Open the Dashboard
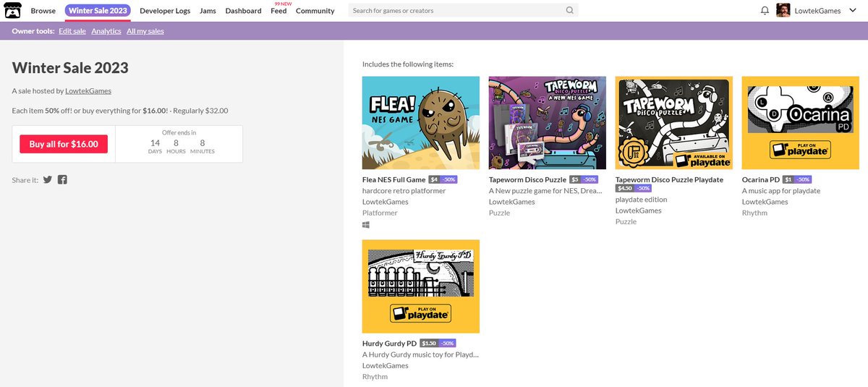 (x=243, y=11)
